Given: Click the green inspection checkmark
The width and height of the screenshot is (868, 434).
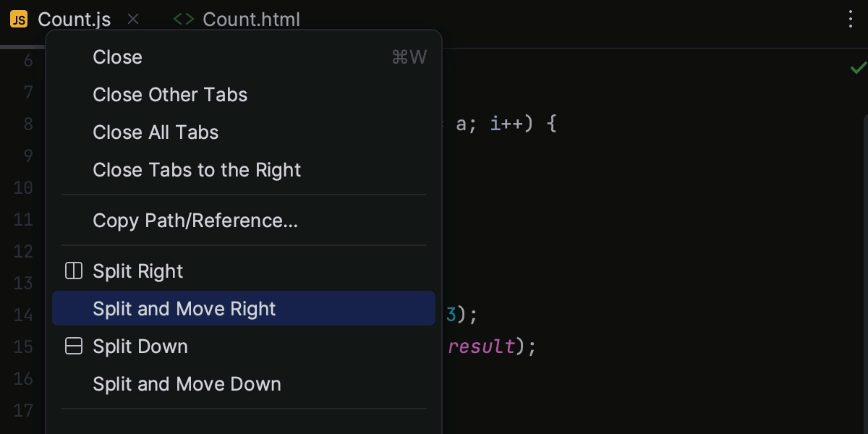Looking at the screenshot, I should pos(858,68).
